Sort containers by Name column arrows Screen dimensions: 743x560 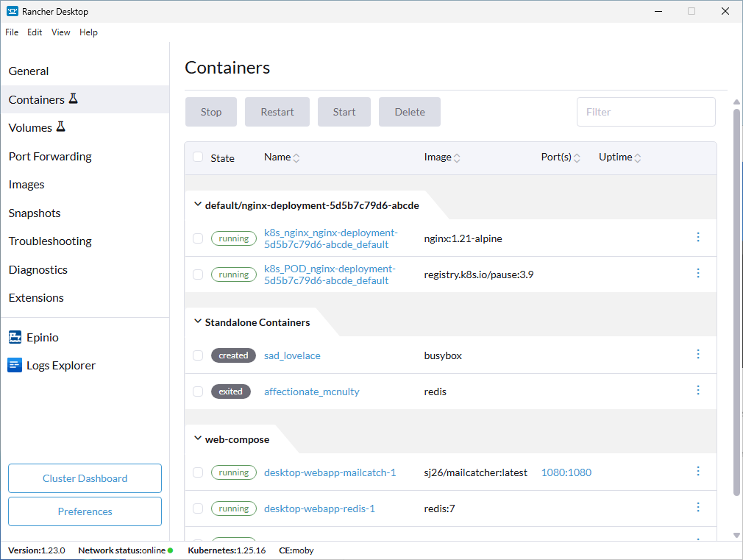click(296, 158)
